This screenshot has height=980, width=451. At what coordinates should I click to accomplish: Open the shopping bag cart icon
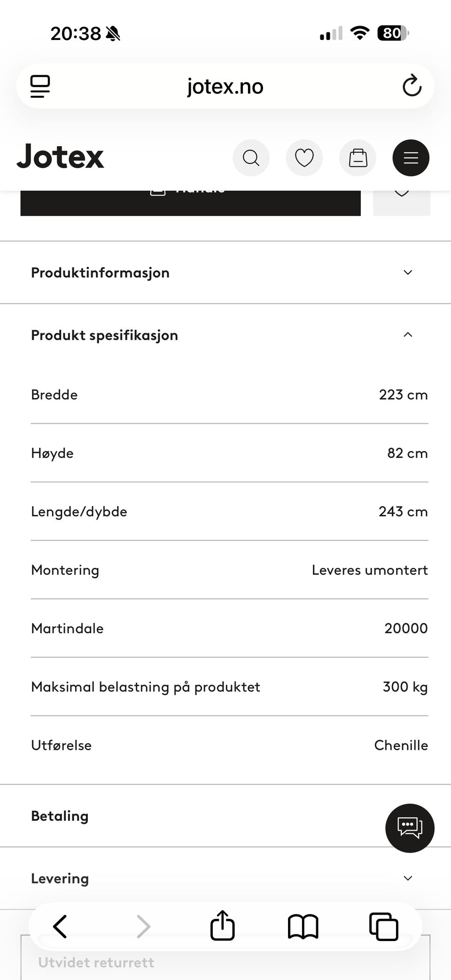point(358,158)
